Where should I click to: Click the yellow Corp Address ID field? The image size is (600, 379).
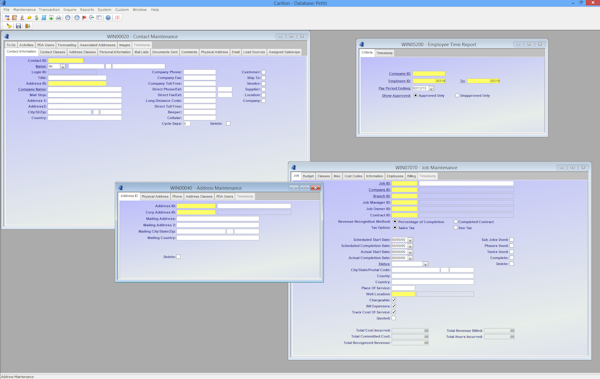(x=196, y=212)
